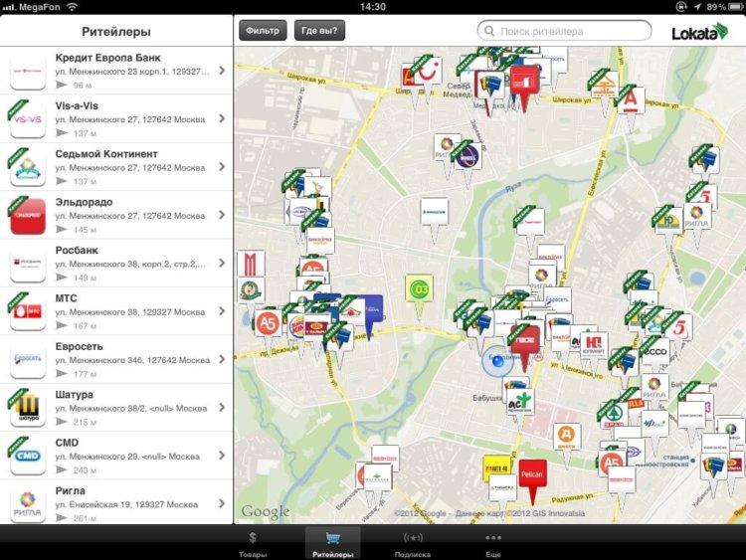
Task: Open the Еще more tab
Action: 493,544
